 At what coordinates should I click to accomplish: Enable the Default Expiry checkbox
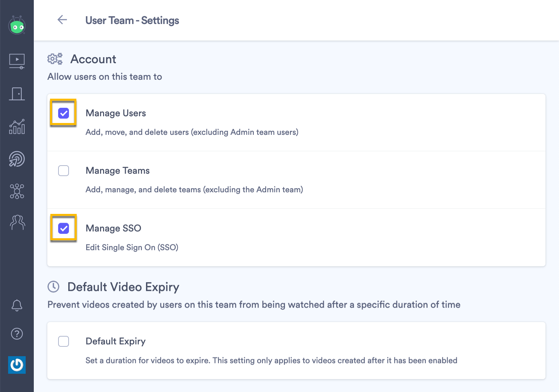[x=64, y=341]
